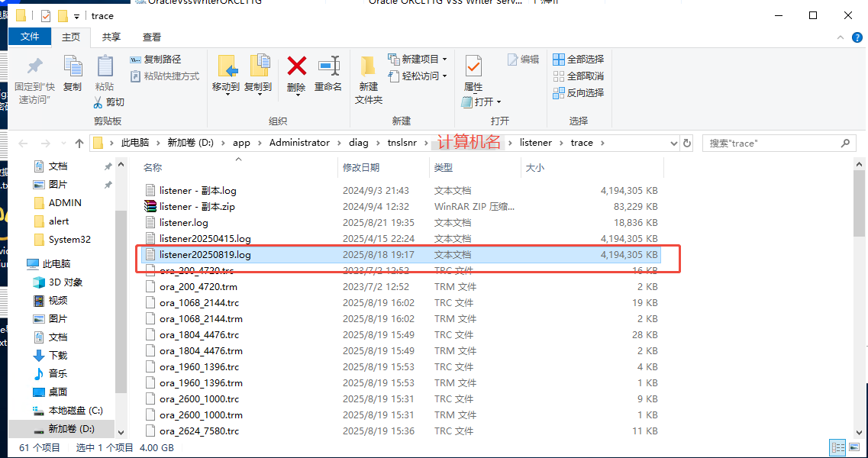
Task: Select listener20250415.log file
Action: coord(205,239)
